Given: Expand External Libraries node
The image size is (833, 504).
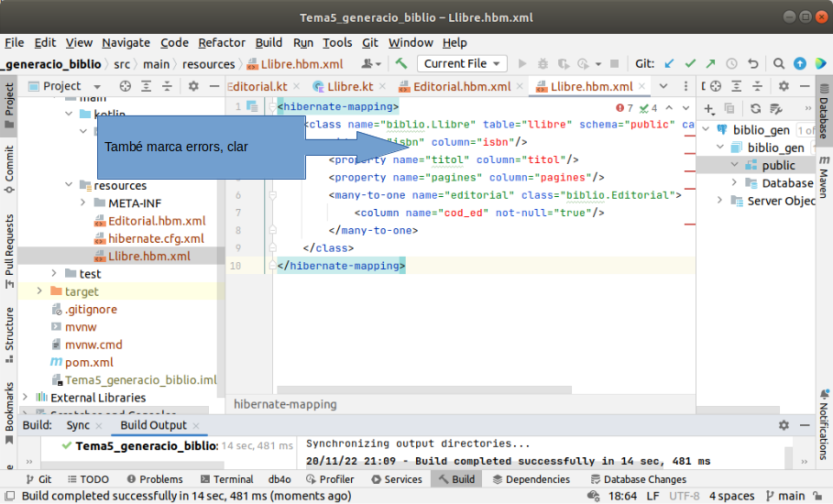Looking at the screenshot, I should click(25, 397).
